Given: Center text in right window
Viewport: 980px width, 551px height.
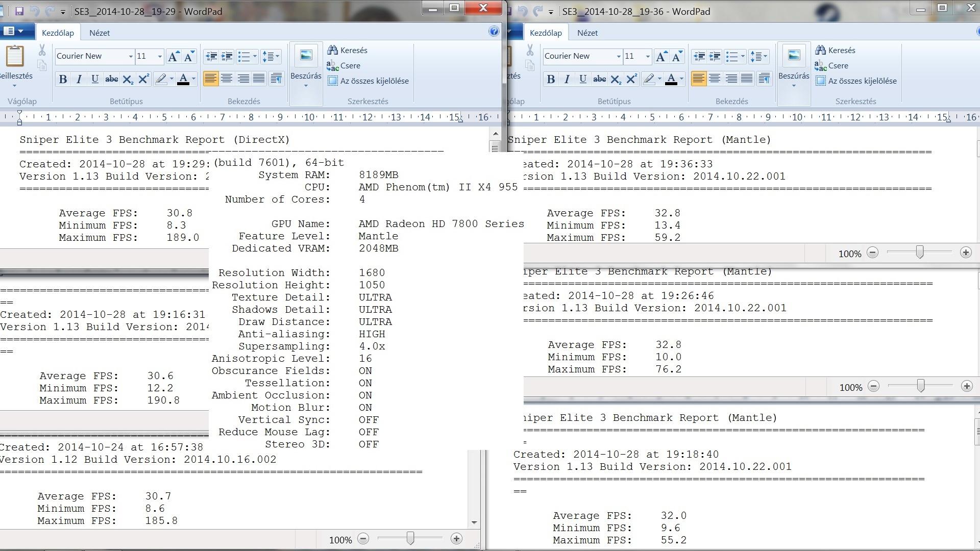Looking at the screenshot, I should tap(715, 79).
